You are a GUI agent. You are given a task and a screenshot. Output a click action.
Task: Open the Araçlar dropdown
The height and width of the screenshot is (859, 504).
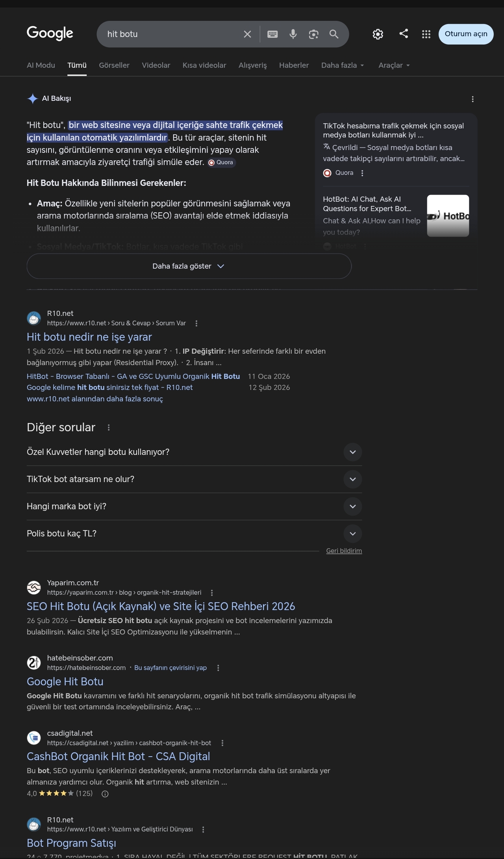[394, 65]
